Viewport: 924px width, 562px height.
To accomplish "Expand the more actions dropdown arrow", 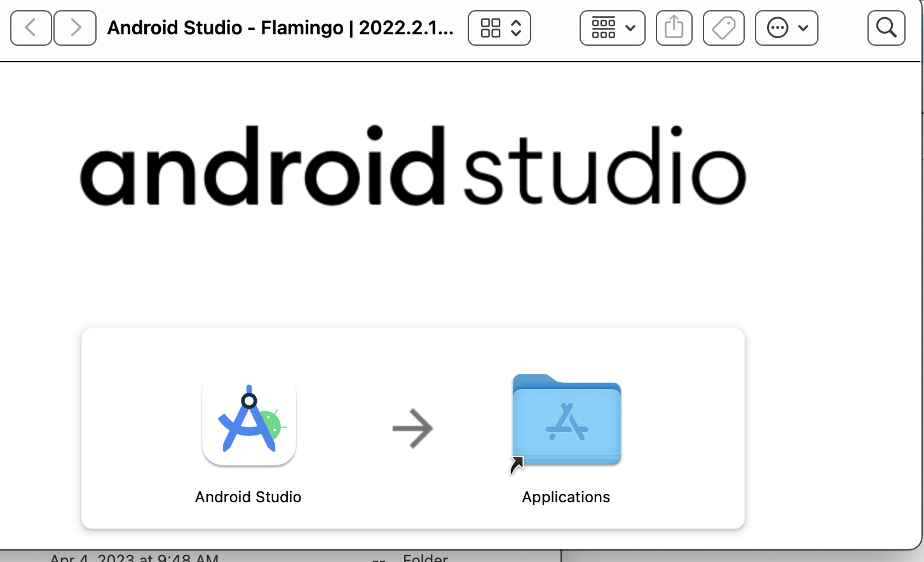I will (803, 28).
